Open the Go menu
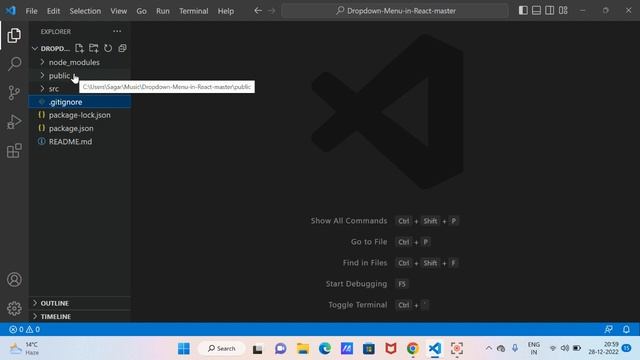This screenshot has height=360, width=640. 141,11
